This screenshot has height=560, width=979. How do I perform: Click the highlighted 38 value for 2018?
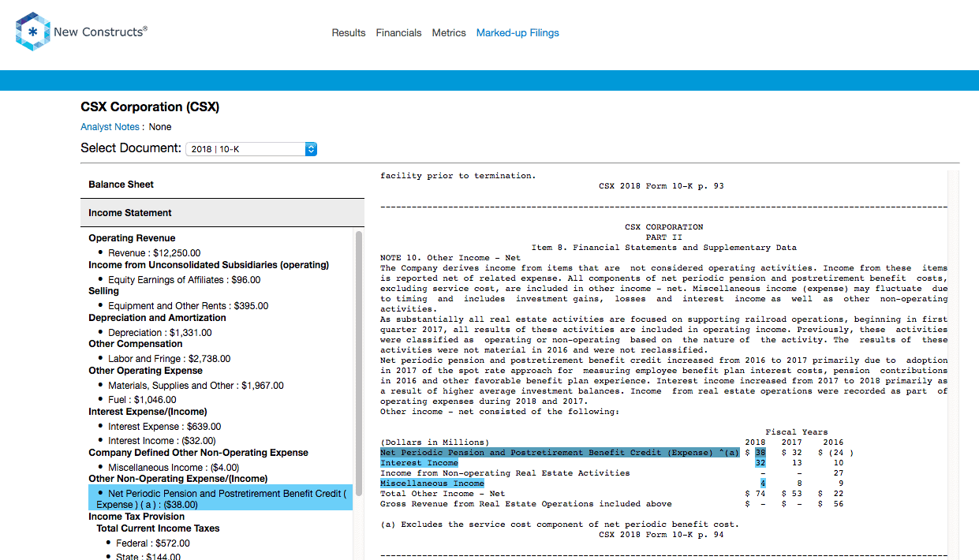tap(760, 453)
